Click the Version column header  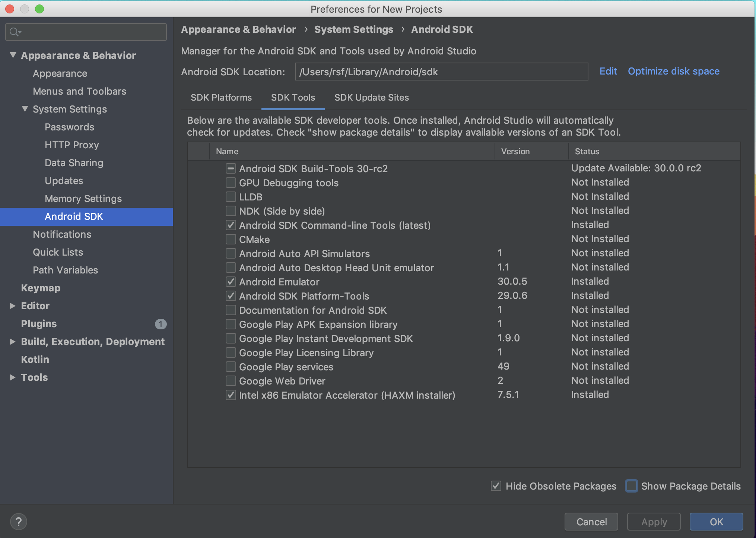[x=532, y=151]
